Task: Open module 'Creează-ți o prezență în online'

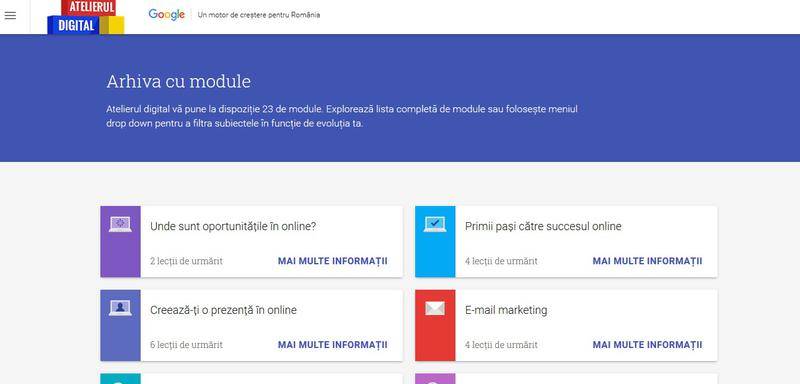Action: coord(223,310)
